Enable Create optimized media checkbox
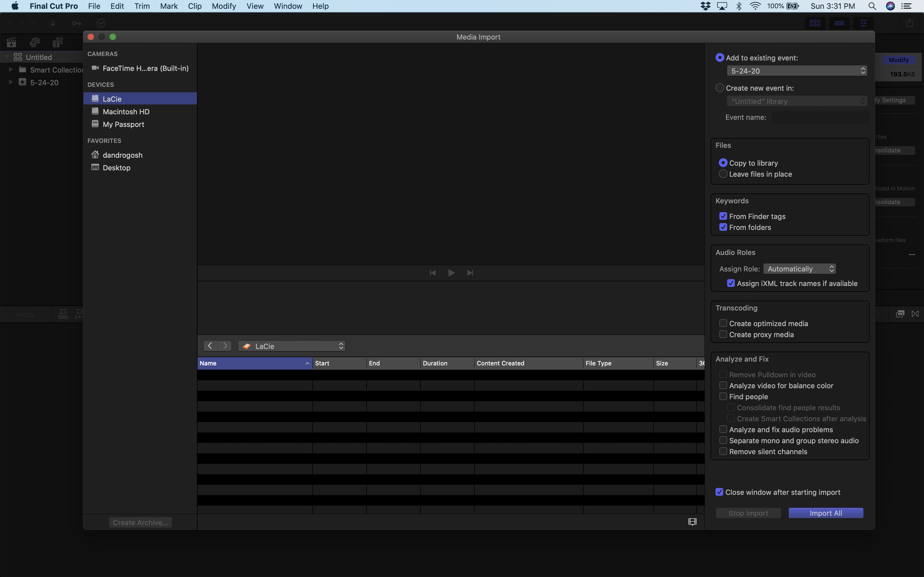 [x=723, y=323]
